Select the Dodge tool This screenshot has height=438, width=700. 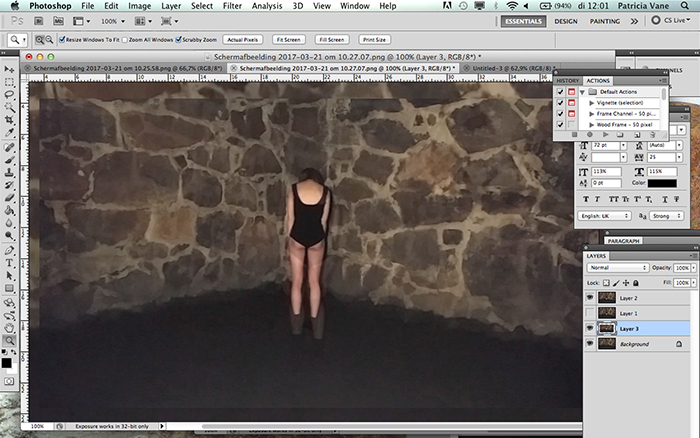point(9,235)
